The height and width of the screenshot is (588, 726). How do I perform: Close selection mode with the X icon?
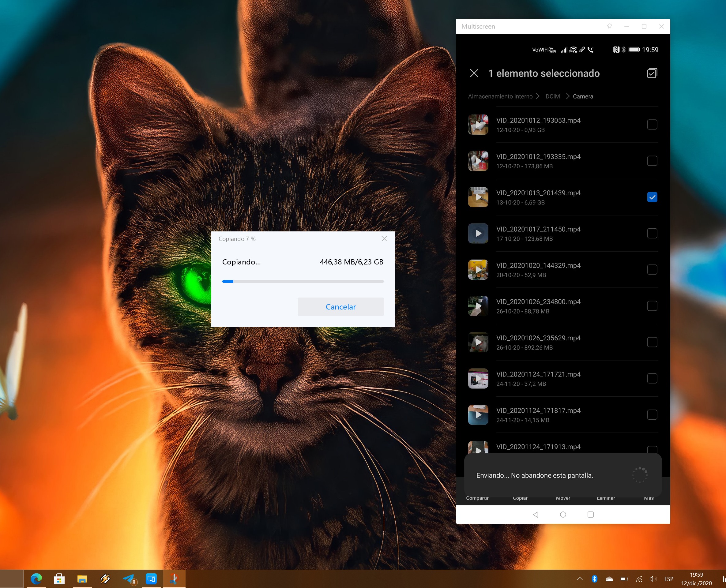click(x=474, y=73)
